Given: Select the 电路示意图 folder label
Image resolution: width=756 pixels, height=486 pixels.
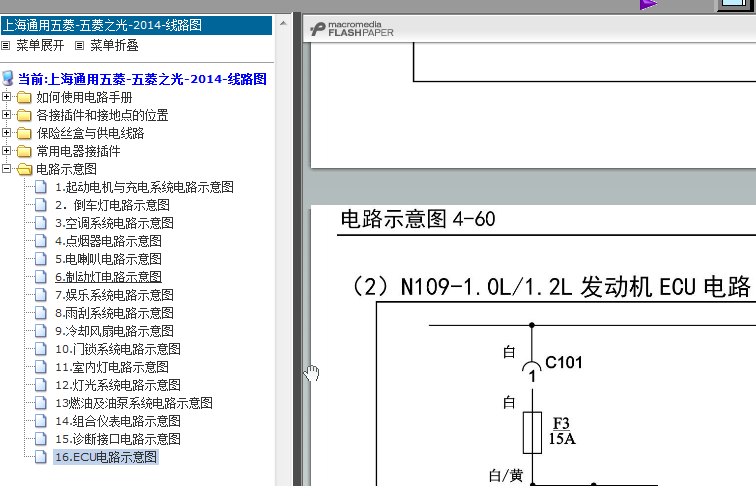Looking at the screenshot, I should tap(67, 169).
